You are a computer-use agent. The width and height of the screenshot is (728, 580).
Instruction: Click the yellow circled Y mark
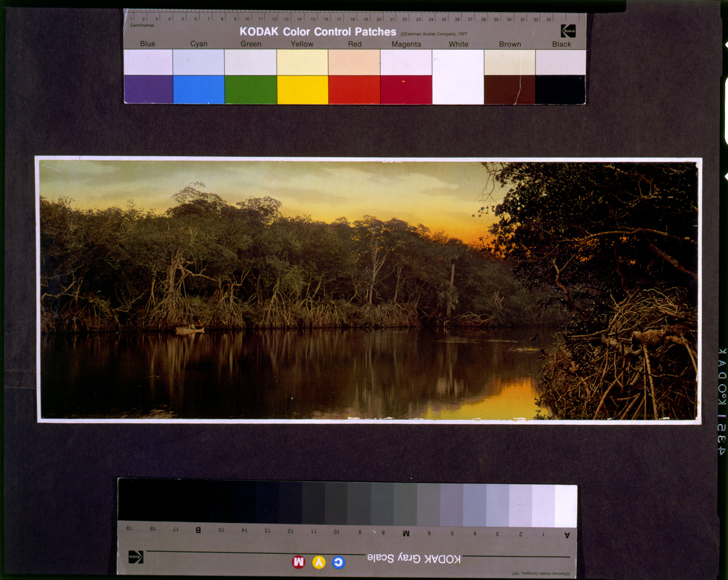319,562
